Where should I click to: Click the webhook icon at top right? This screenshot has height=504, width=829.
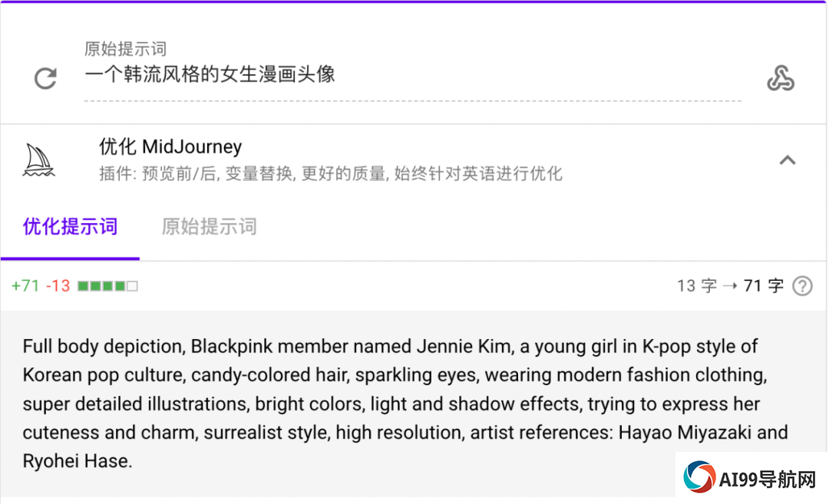781,78
